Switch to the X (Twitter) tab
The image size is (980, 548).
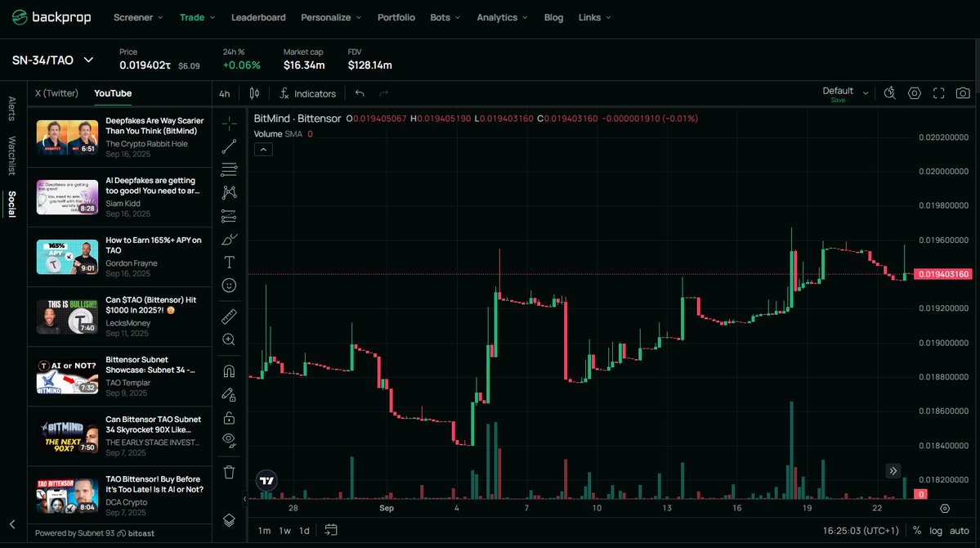point(57,93)
